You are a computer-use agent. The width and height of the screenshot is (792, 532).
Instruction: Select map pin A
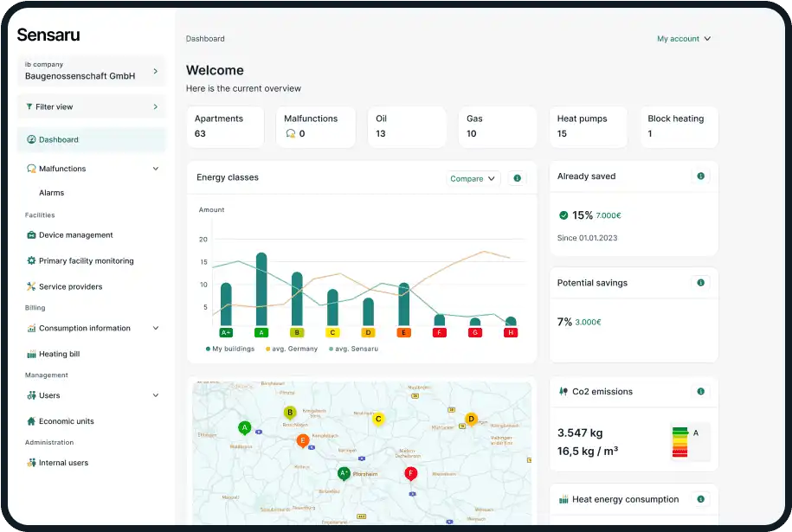click(244, 428)
